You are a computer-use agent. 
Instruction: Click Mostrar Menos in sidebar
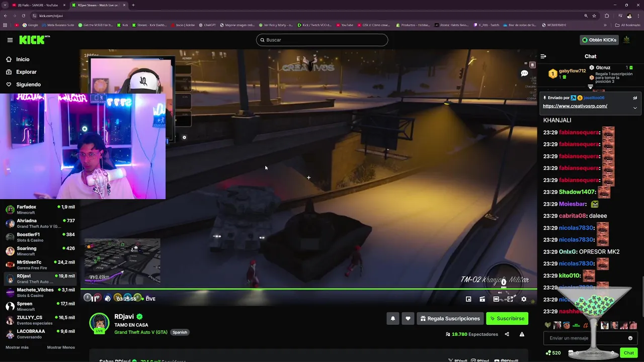tap(61, 347)
